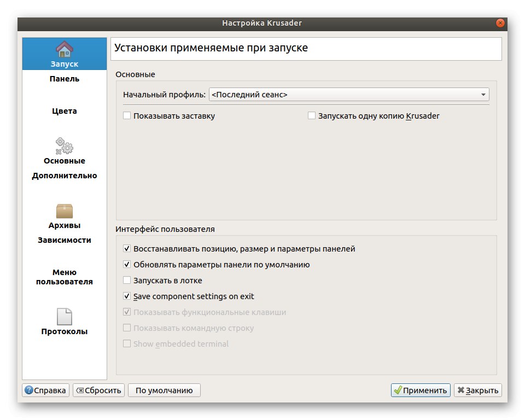Viewport: 525px width, 420px height.
Task: Click the Справка help icon
Action: 29,390
